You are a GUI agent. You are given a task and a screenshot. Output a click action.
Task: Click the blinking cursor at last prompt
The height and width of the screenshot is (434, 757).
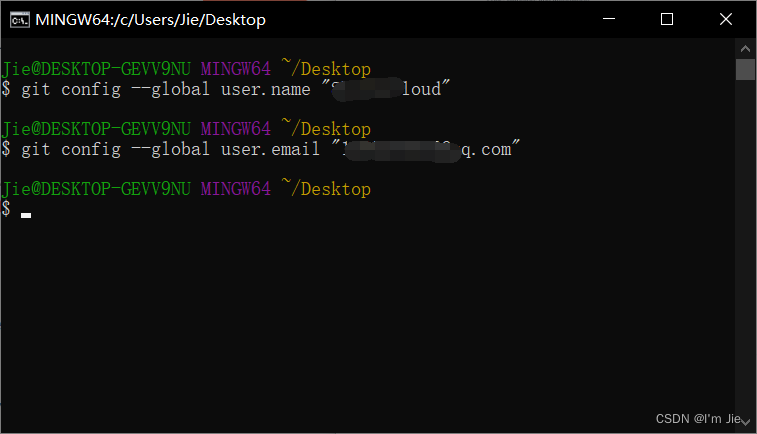coord(26,215)
